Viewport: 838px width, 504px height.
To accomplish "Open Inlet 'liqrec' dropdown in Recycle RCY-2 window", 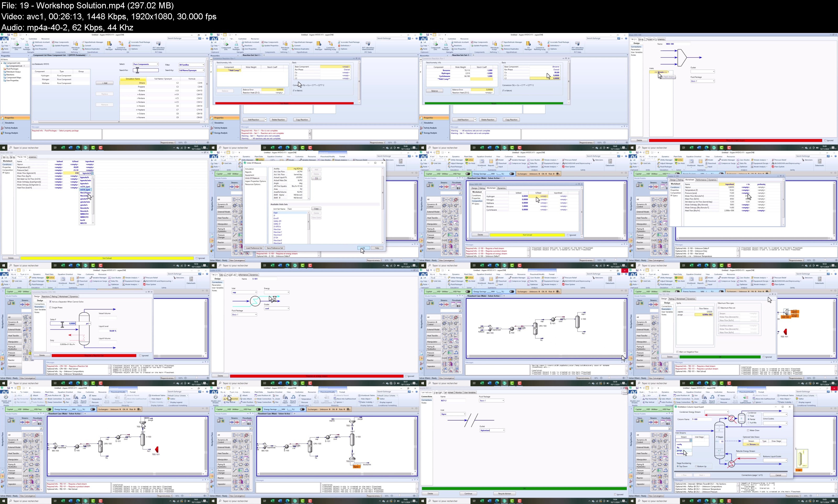I will [x=453, y=414].
